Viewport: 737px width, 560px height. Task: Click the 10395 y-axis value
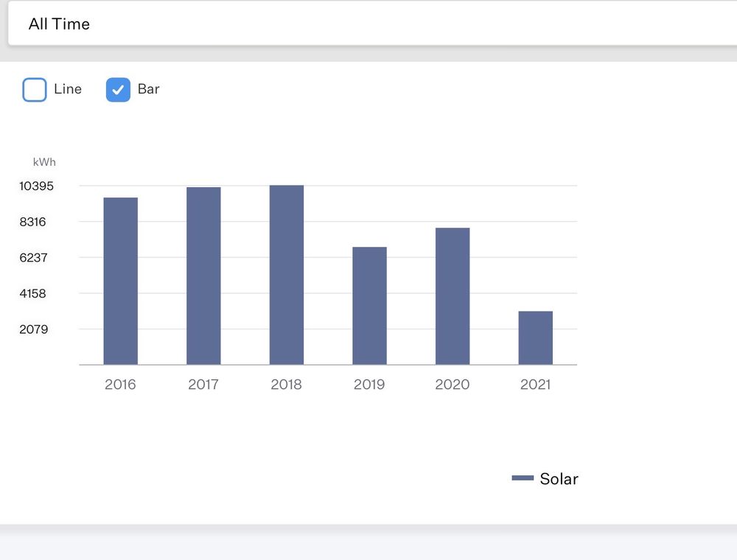36,186
